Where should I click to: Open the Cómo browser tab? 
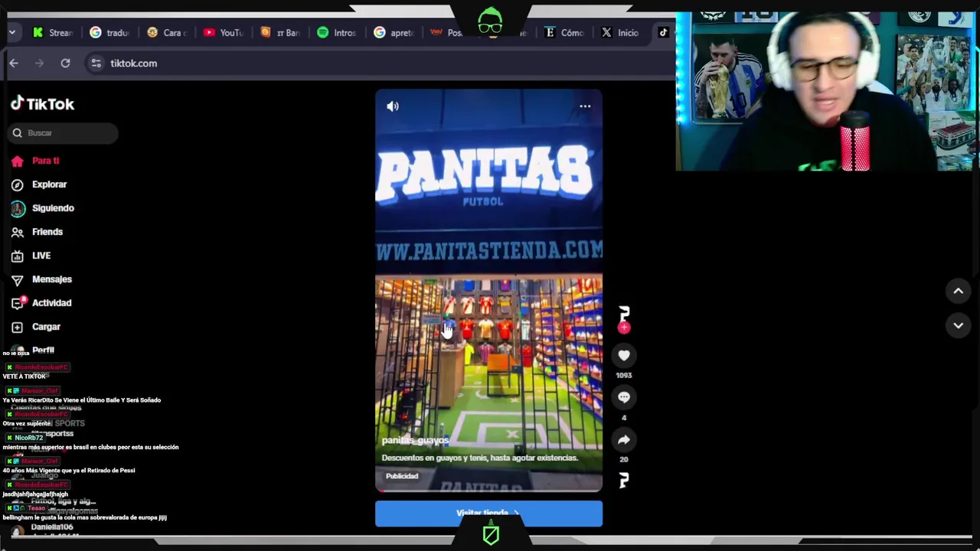point(564,33)
